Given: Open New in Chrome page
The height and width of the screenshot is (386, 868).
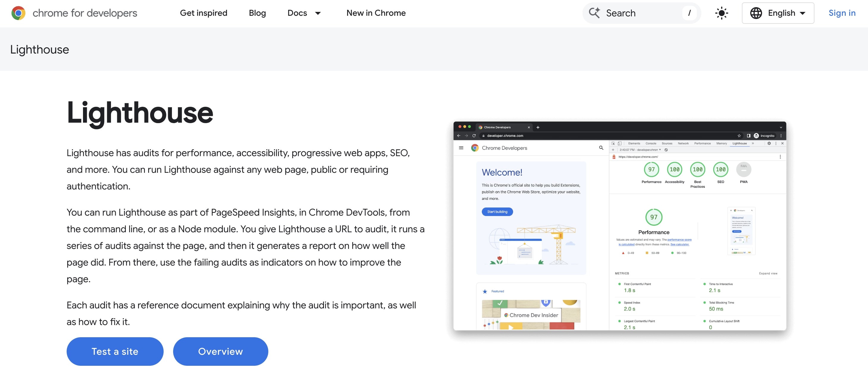Looking at the screenshot, I should click(376, 13).
